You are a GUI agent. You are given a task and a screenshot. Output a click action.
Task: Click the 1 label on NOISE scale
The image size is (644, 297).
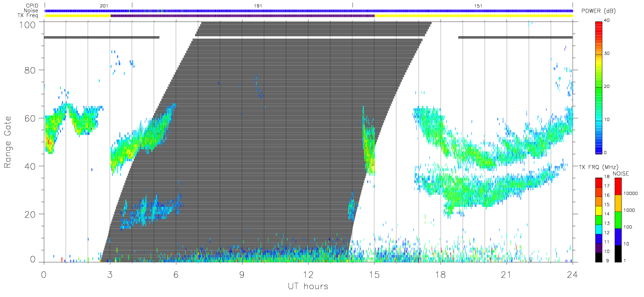point(626,260)
